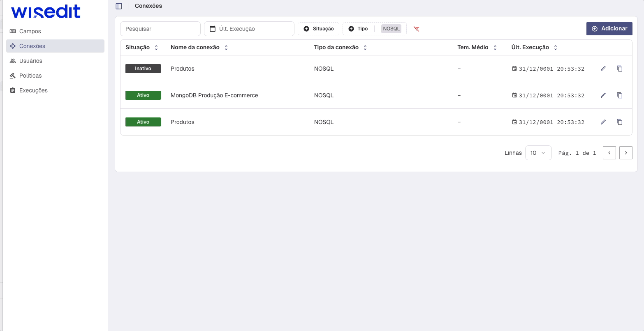Toggle the sidebar panel icon
This screenshot has width=644, height=331.
pyautogui.click(x=119, y=6)
